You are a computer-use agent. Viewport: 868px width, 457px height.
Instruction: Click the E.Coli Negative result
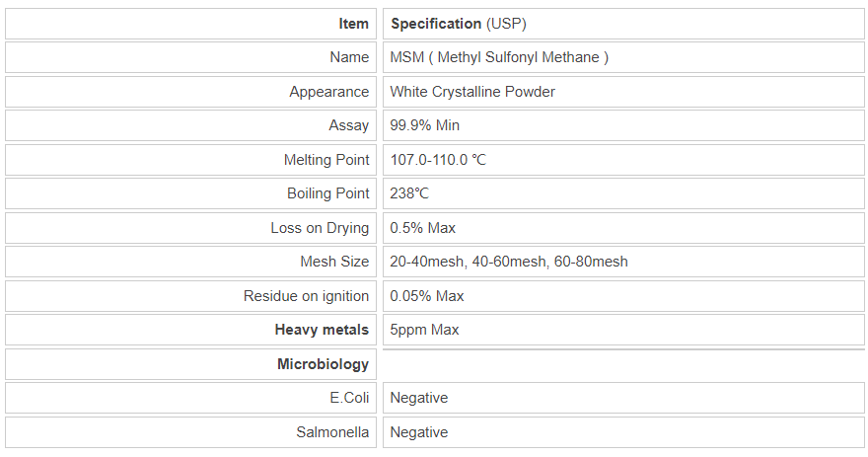point(418,398)
